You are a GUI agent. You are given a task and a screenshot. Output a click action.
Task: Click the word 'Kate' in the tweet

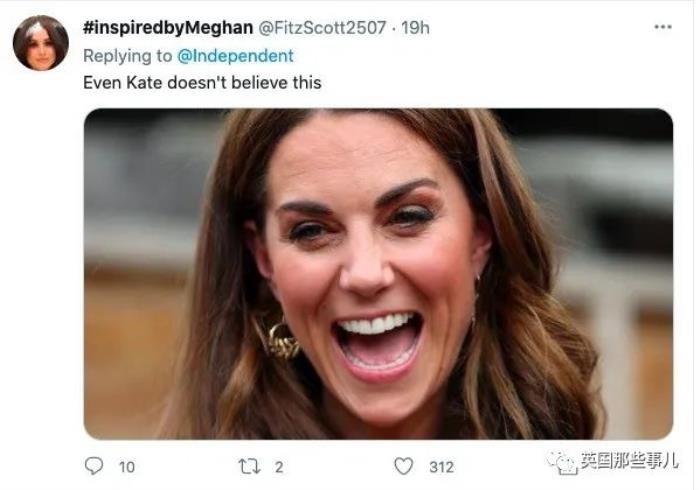tap(144, 82)
